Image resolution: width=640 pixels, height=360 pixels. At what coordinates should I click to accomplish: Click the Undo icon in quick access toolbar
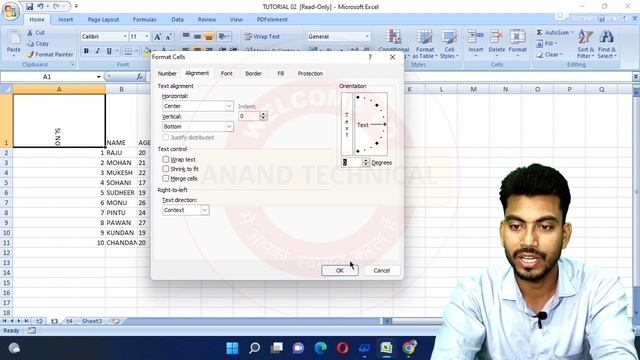(x=40, y=7)
